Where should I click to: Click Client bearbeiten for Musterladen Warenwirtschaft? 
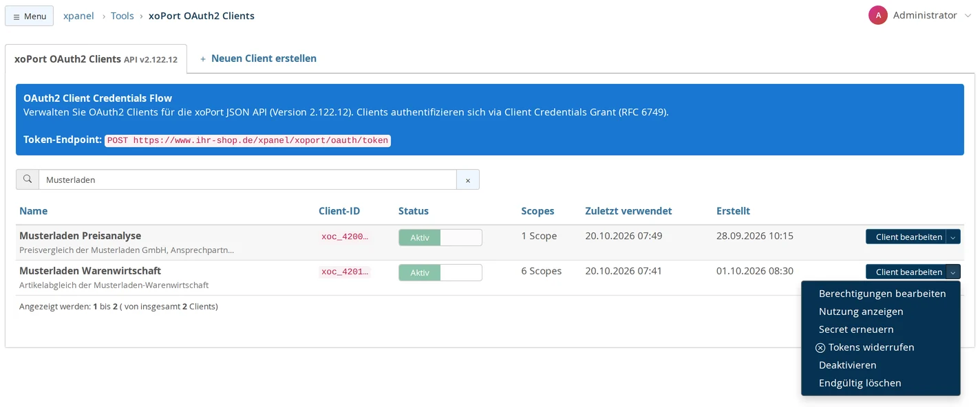906,272
